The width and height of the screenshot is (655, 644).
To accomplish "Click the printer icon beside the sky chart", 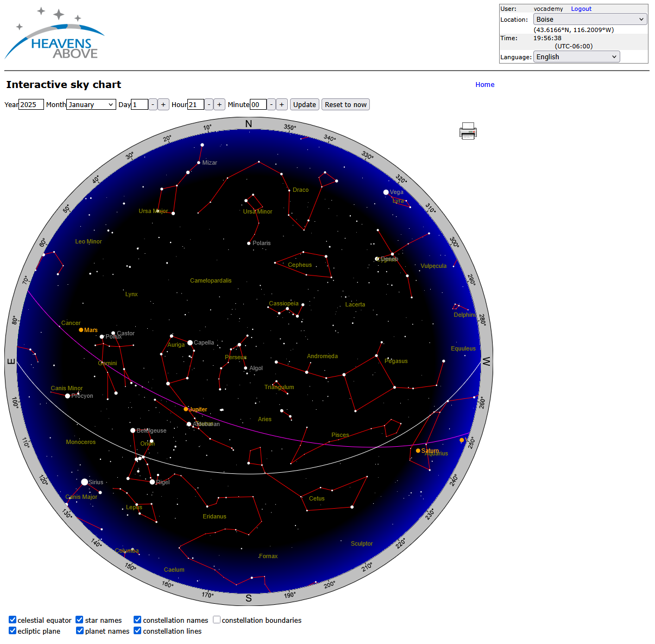I will click(468, 131).
